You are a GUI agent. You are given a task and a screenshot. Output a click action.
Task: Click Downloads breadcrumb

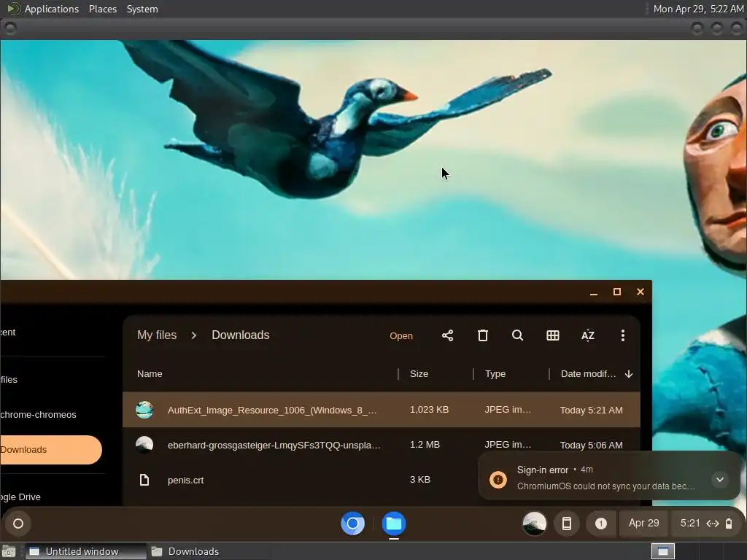tap(241, 335)
